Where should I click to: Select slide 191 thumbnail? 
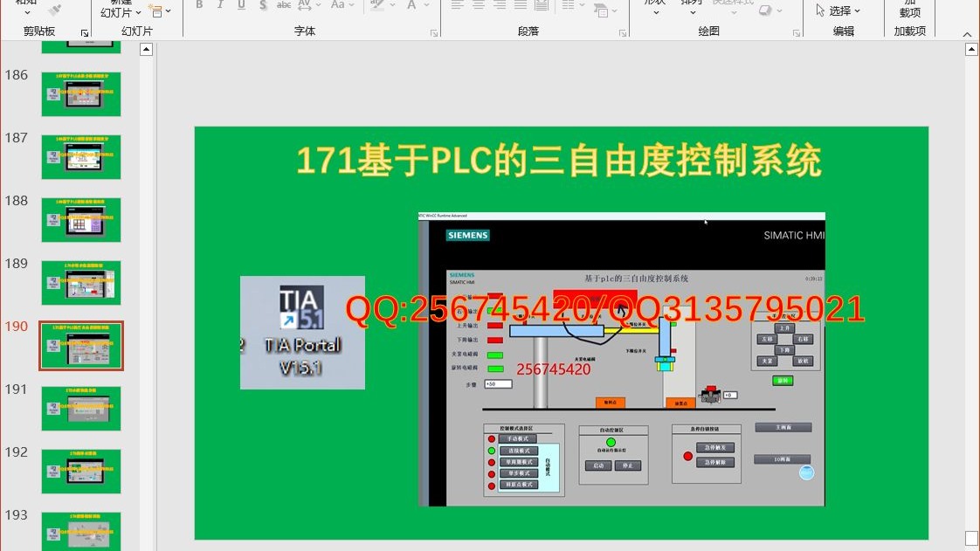click(81, 409)
